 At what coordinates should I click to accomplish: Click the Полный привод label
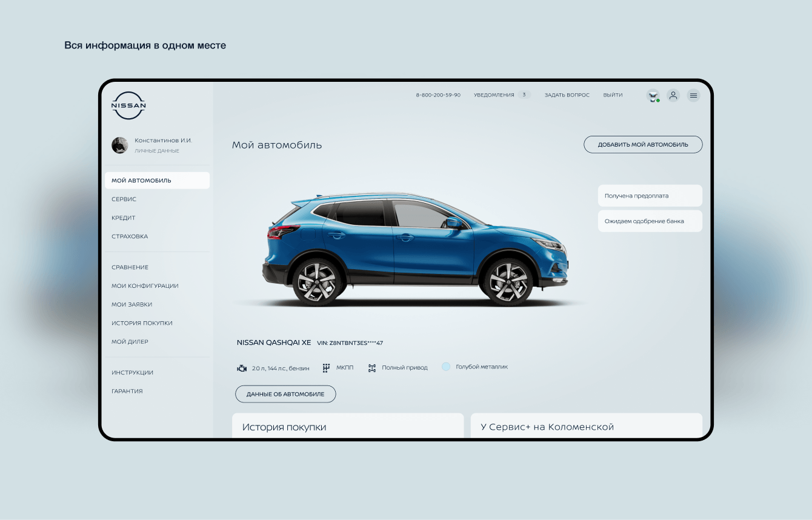(x=405, y=368)
